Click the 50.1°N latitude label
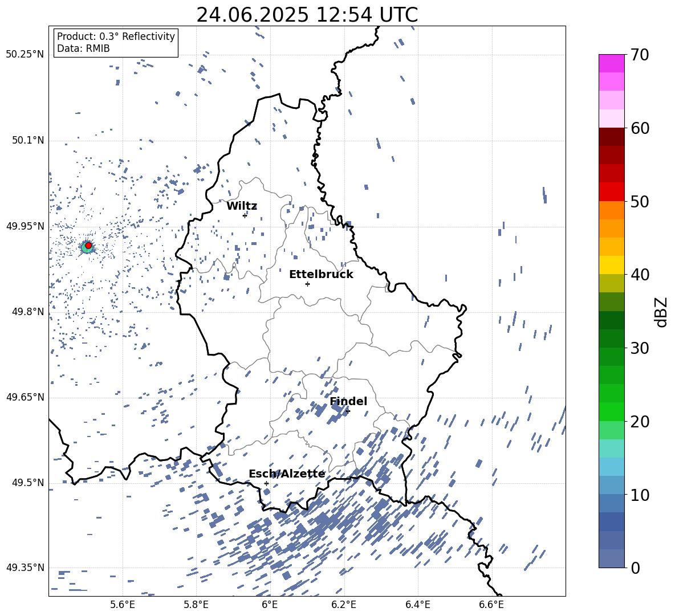Image resolution: width=675 pixels, height=616 pixels. [x=27, y=140]
